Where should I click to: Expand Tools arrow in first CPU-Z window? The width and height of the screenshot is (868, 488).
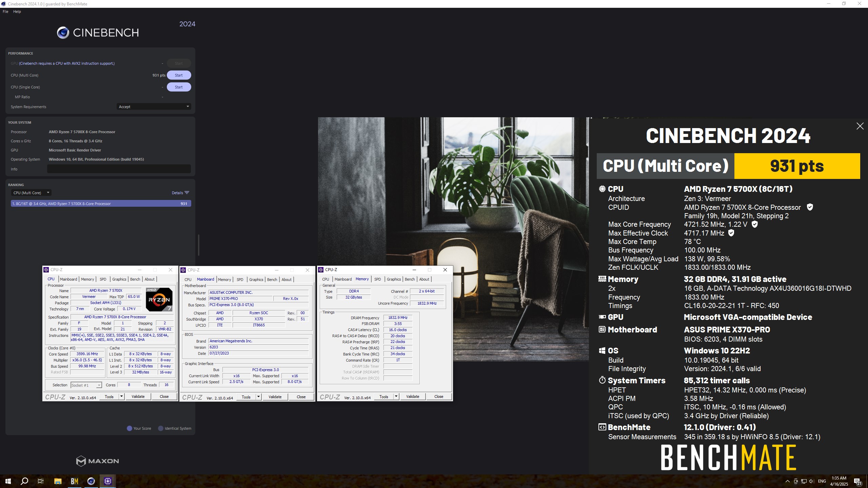[121, 396]
